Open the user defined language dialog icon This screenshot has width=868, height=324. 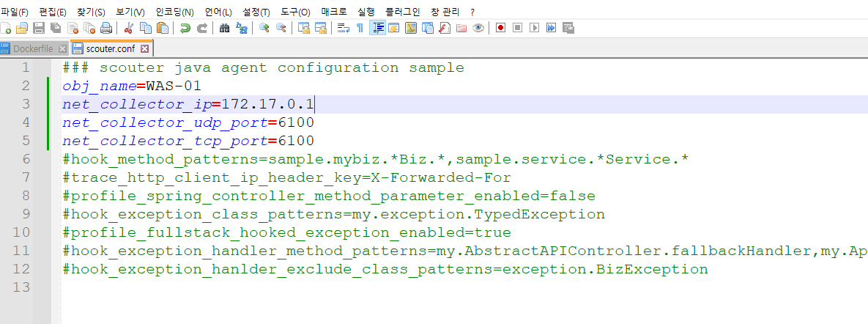pos(394,28)
